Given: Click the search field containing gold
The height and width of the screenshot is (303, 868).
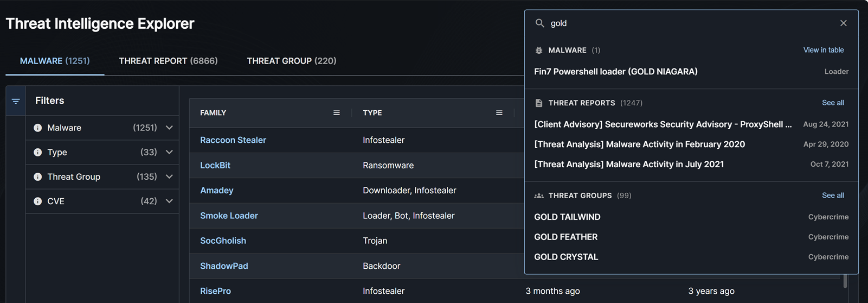Looking at the screenshot, I should pyautogui.click(x=689, y=23).
